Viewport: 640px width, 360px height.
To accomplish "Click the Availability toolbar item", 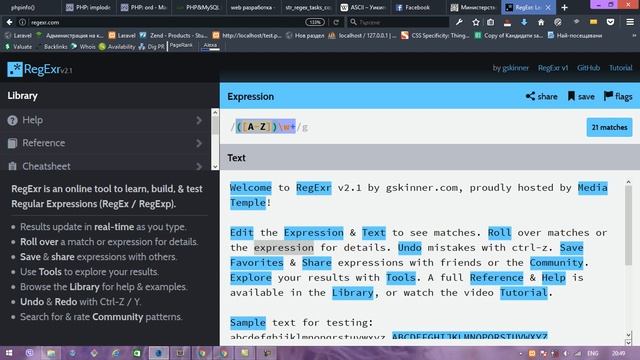I will [117, 47].
